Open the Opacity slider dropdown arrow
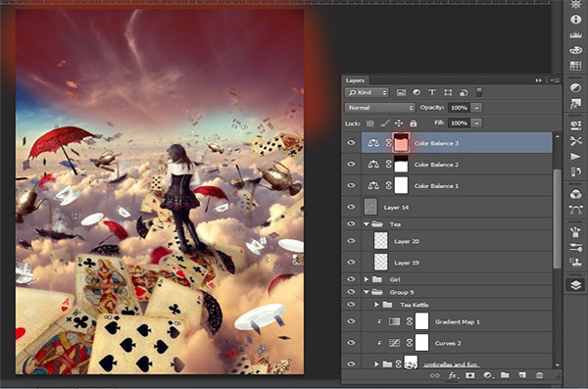 coord(476,108)
